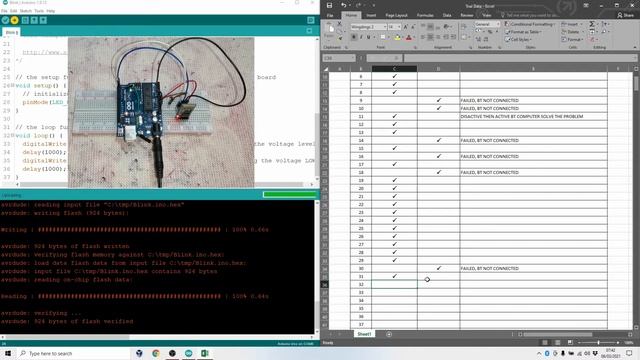Click the Arduino Verify checkmark button

coord(5,20)
